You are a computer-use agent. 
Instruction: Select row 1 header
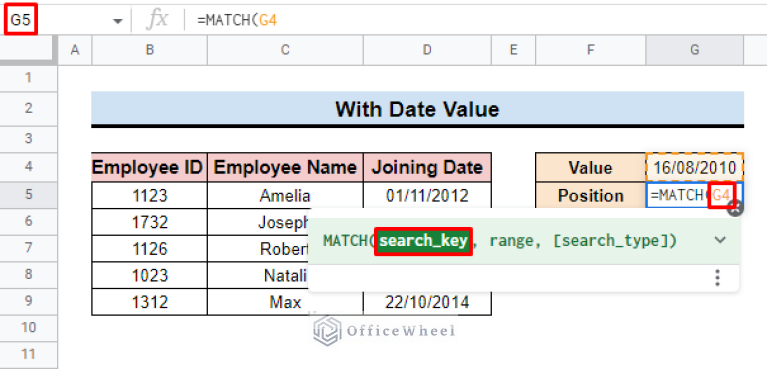29,78
